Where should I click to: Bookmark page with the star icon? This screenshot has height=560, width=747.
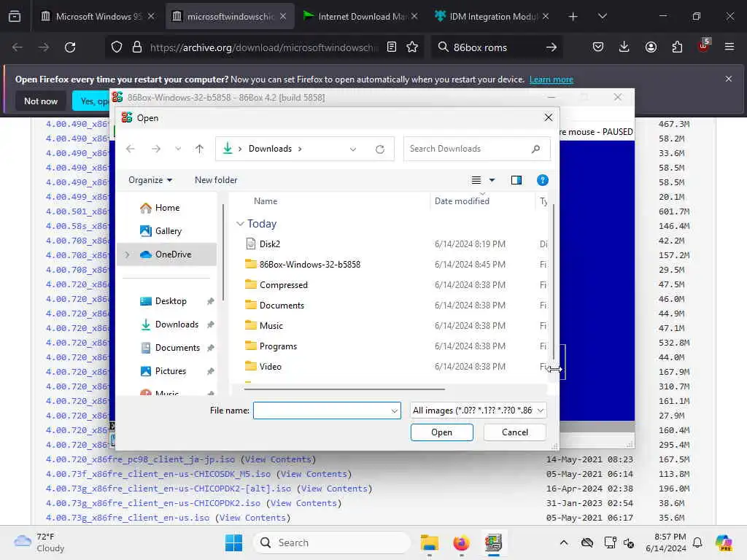point(412,47)
